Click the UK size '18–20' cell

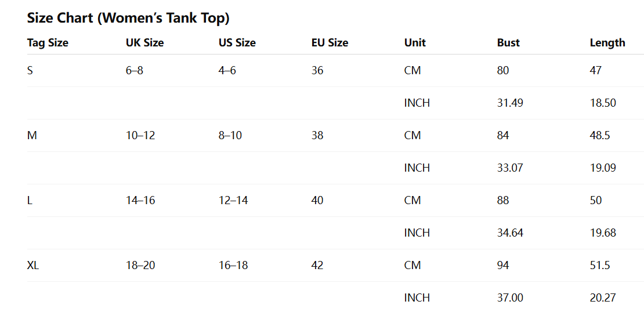point(140,265)
